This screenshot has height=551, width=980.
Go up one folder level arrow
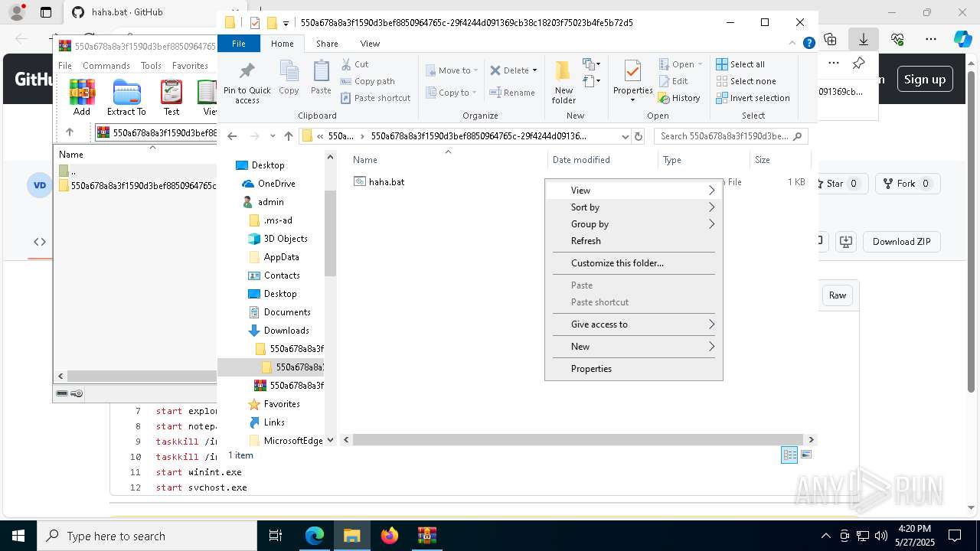coord(289,136)
